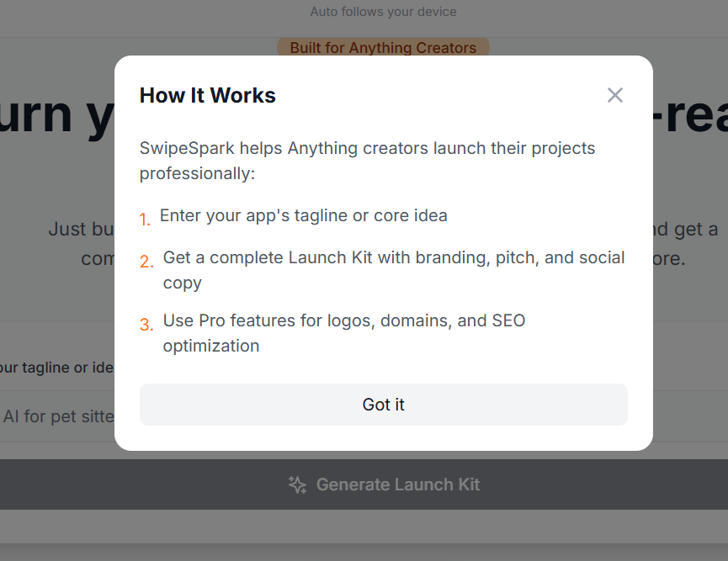Click the sparkle icon on Generate Launch Kit
Viewport: 728px width, 561px height.
(x=297, y=484)
